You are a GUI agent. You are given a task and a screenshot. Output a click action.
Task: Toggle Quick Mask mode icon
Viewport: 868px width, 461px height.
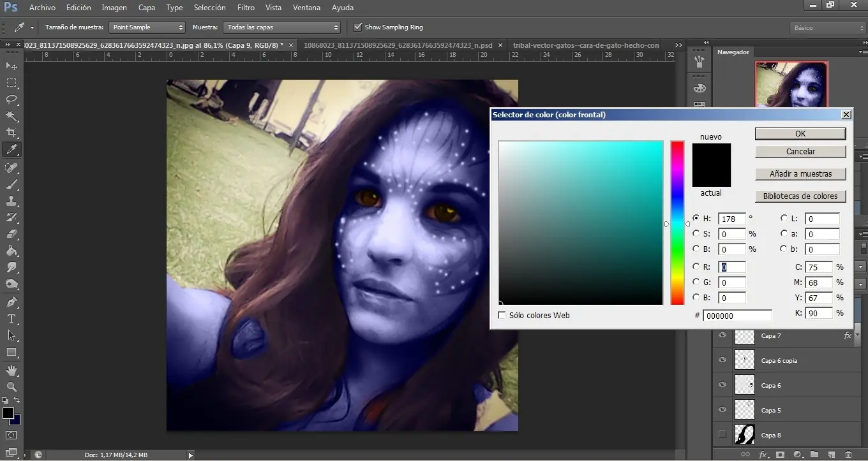(11, 435)
